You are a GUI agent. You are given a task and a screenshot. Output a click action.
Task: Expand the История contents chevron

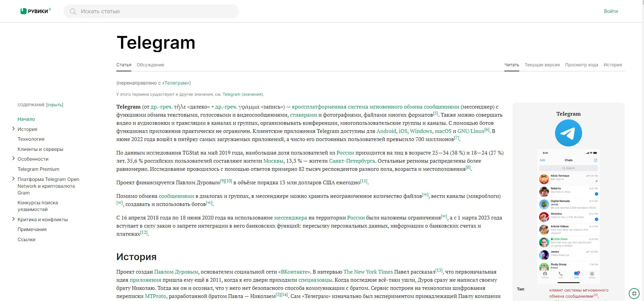pyautogui.click(x=13, y=129)
